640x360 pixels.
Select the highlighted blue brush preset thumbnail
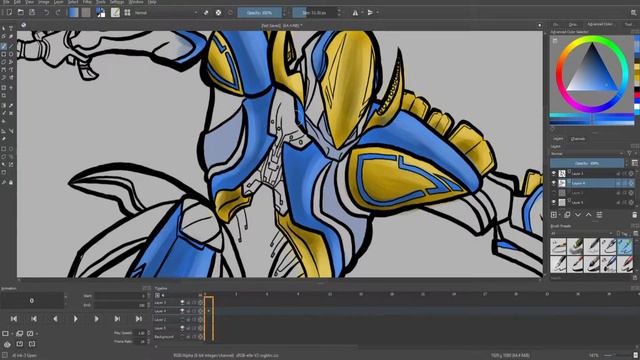pyautogui.click(x=624, y=247)
